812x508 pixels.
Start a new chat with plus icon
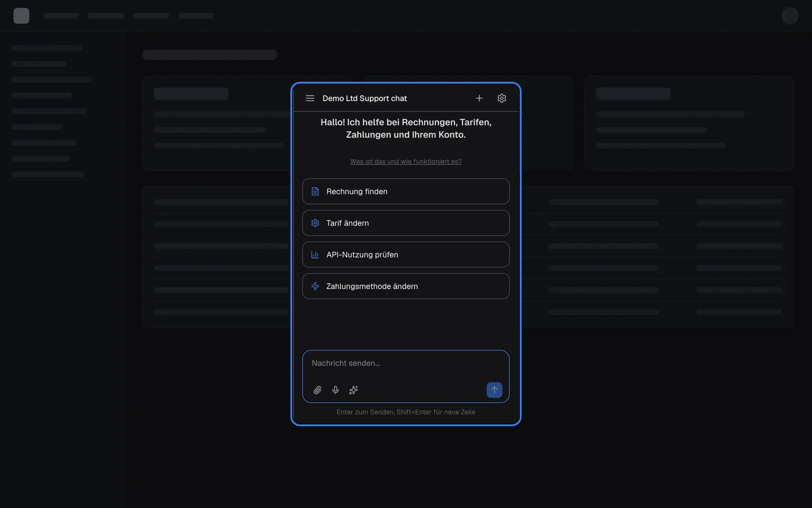(479, 98)
